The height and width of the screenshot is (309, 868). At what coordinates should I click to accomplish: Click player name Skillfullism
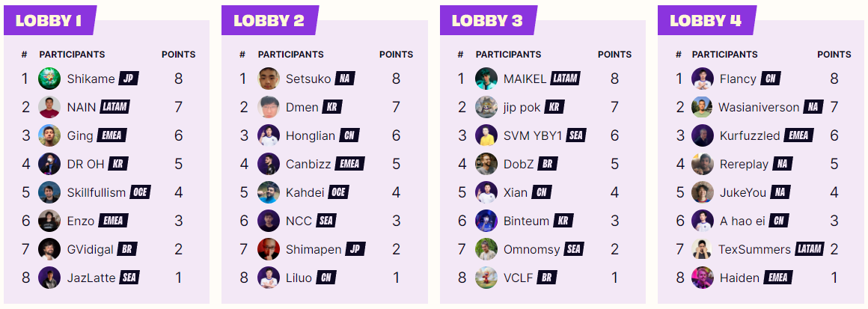[x=97, y=192]
